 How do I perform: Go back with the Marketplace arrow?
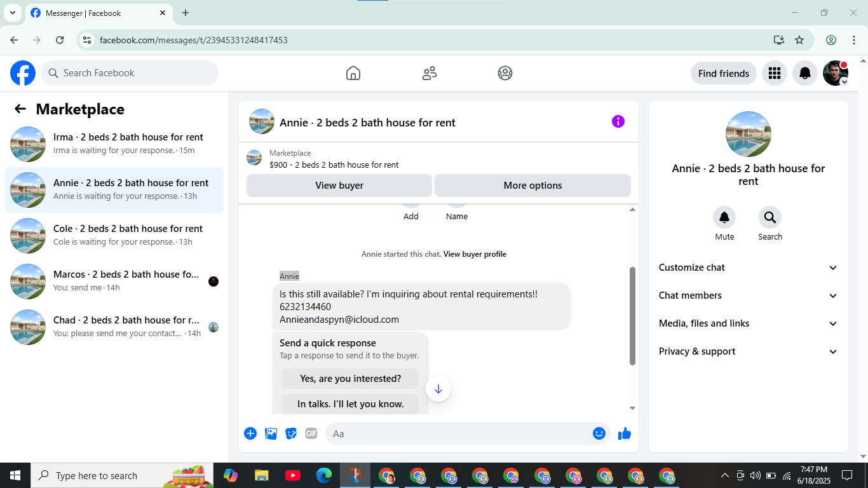point(20,109)
